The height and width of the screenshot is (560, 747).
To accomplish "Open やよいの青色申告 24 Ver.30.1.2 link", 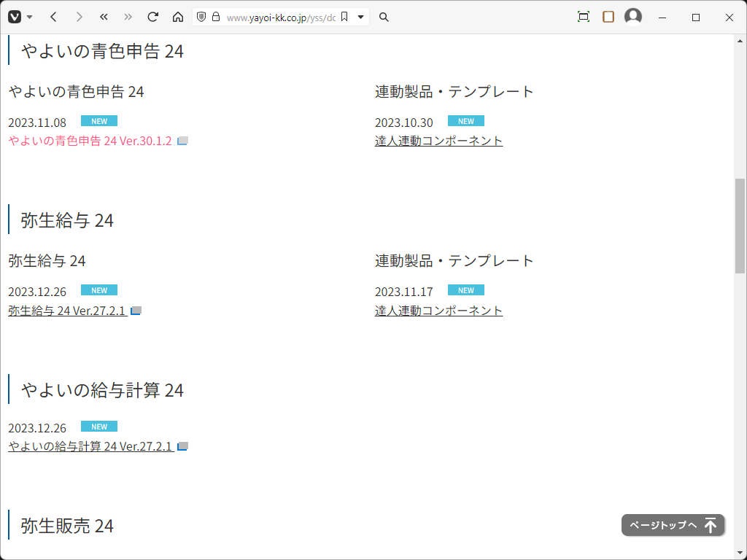I will pyautogui.click(x=90, y=141).
